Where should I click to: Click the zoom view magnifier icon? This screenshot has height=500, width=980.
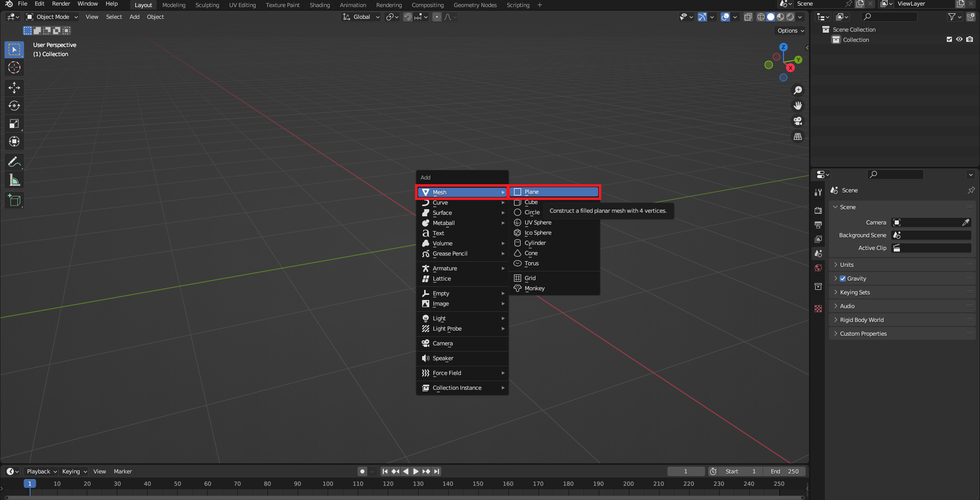[798, 90]
